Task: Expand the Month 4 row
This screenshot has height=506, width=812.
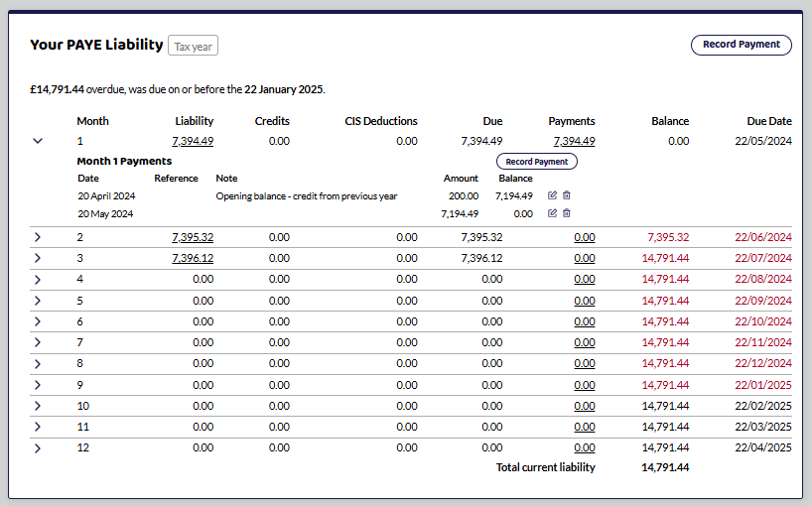Action: pyautogui.click(x=38, y=280)
